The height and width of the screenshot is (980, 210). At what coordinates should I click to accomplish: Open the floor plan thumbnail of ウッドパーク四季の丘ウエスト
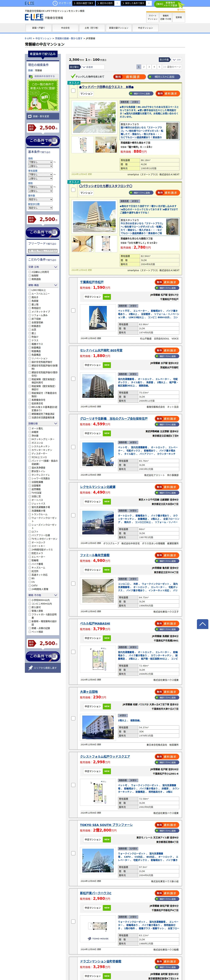83,145
